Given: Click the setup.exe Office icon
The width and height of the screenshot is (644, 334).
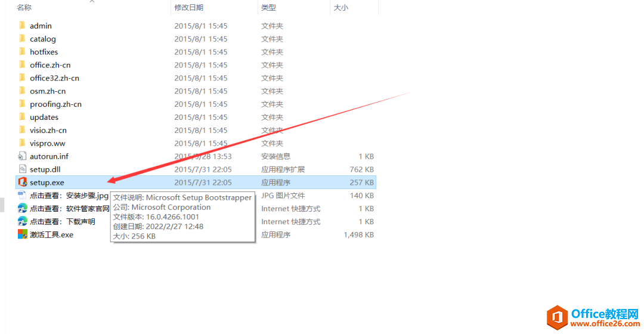Looking at the screenshot, I should pyautogui.click(x=22, y=182).
